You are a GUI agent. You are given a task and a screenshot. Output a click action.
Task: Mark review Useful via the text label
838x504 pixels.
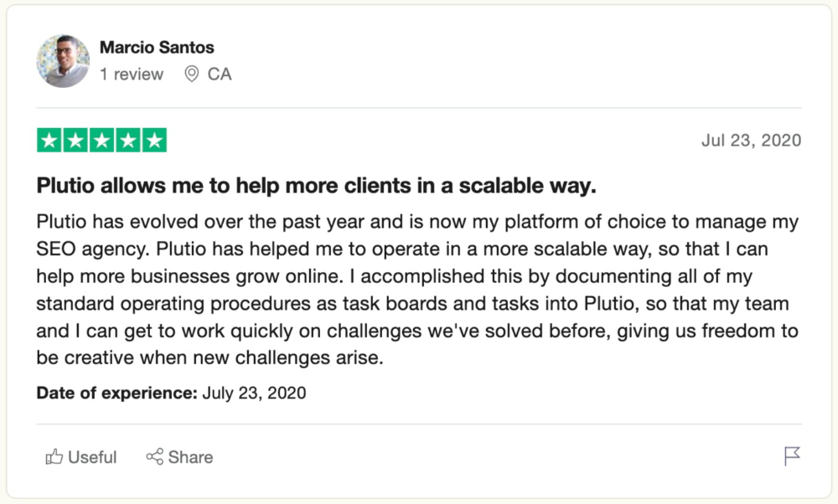pyautogui.click(x=92, y=457)
